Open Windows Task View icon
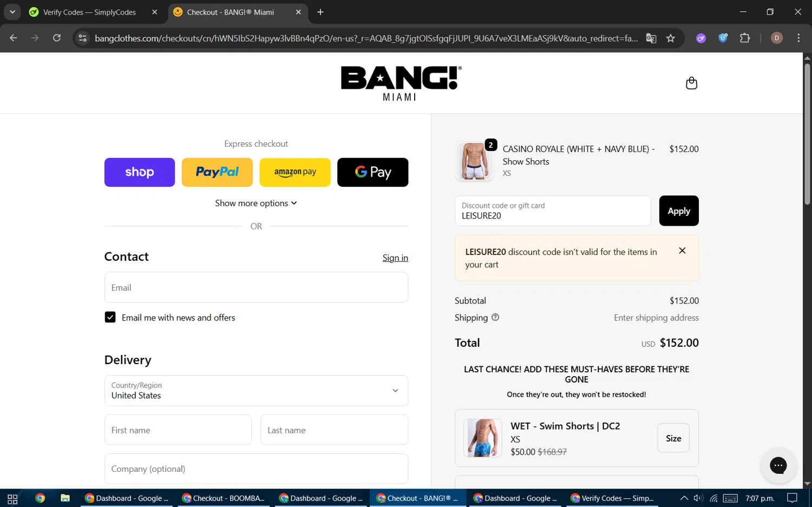Viewport: 812px width, 507px height. coord(12,498)
